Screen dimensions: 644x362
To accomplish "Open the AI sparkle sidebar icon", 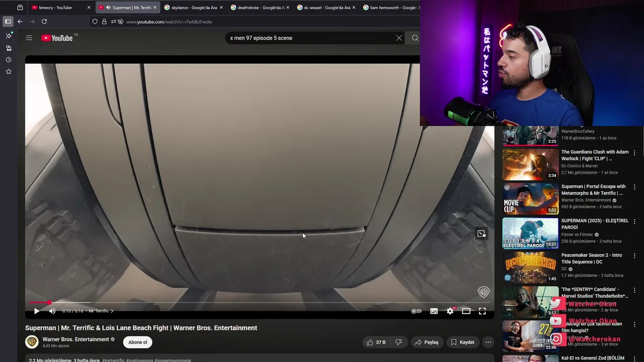I will coord(9,36).
